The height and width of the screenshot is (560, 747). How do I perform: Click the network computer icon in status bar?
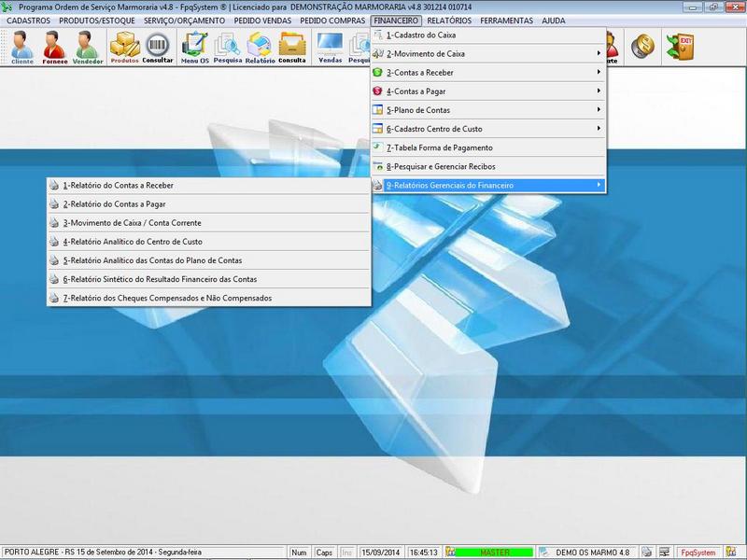point(664,553)
